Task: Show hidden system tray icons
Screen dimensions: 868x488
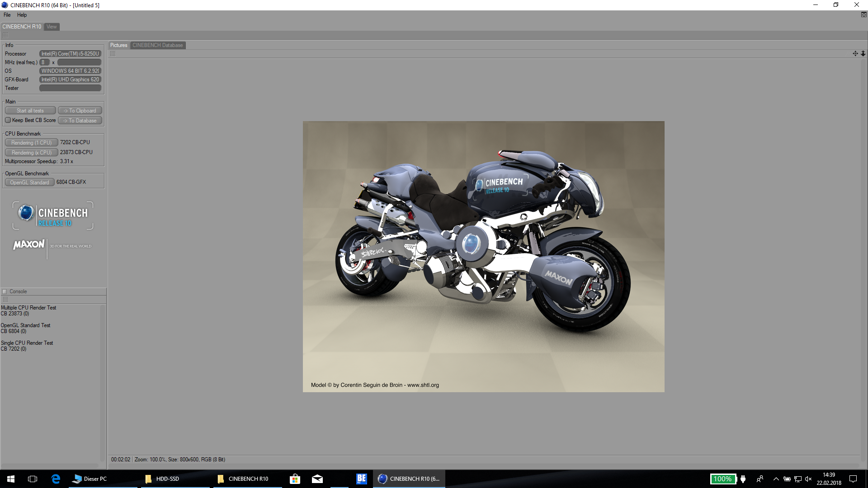Action: [776, 479]
